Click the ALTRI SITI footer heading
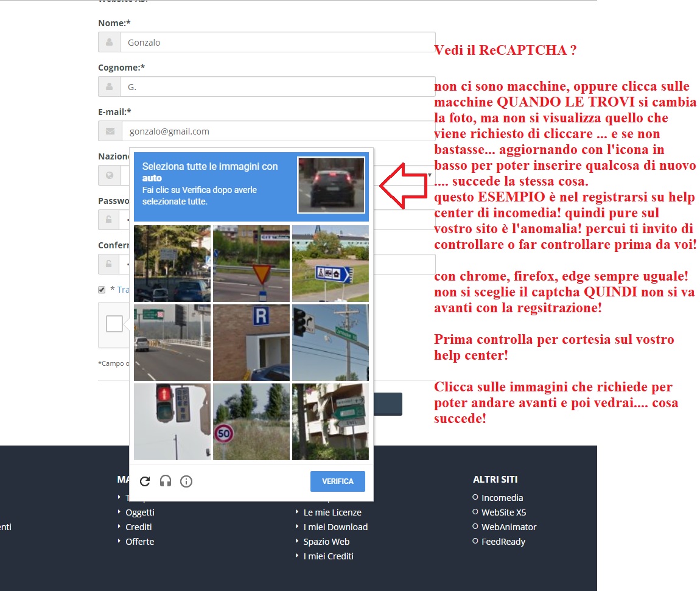 pyautogui.click(x=495, y=480)
